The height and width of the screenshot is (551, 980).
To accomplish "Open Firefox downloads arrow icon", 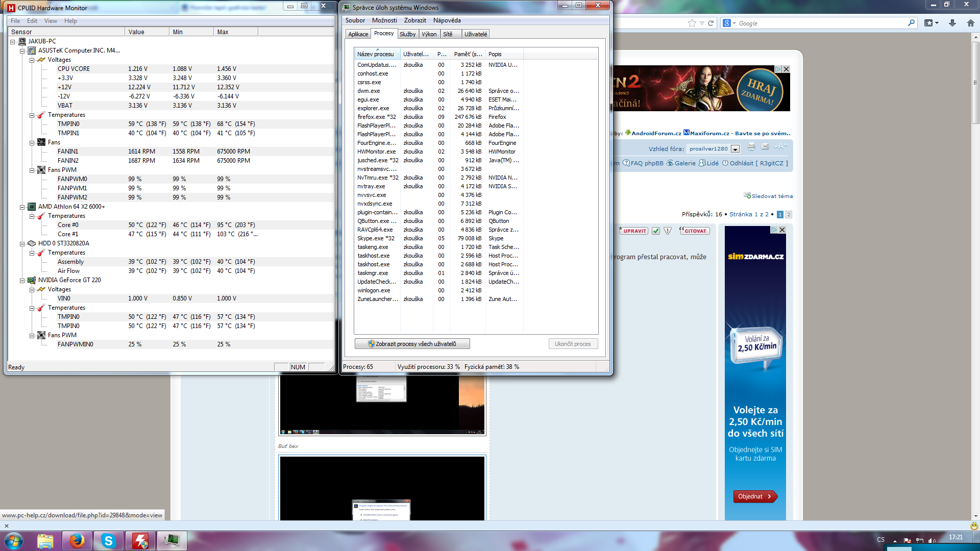I will (x=952, y=23).
